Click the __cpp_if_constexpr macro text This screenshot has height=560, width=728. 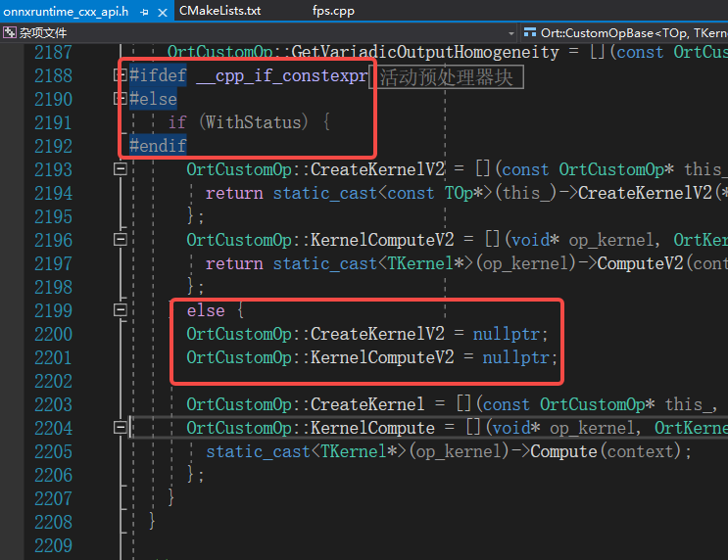pos(282,75)
